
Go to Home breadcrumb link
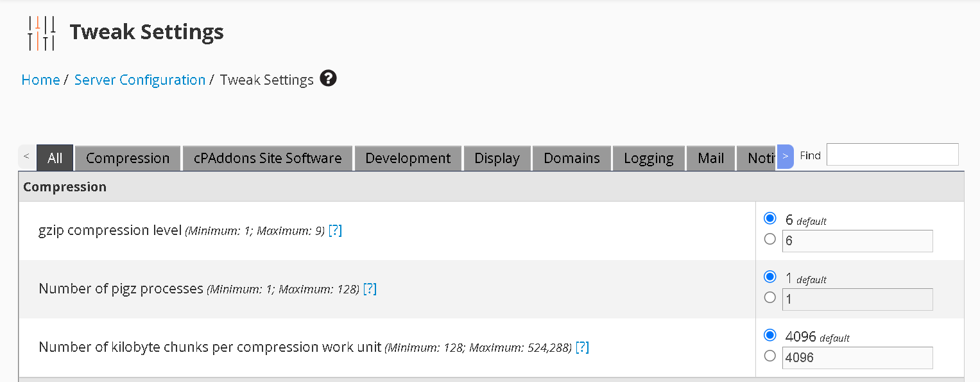click(x=40, y=80)
